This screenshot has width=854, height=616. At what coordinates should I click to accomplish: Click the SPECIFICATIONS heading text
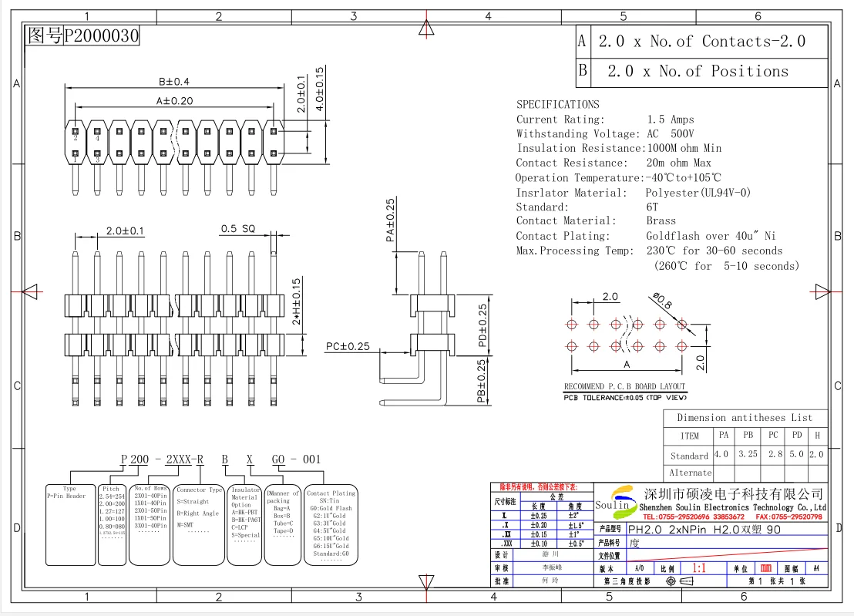561,104
